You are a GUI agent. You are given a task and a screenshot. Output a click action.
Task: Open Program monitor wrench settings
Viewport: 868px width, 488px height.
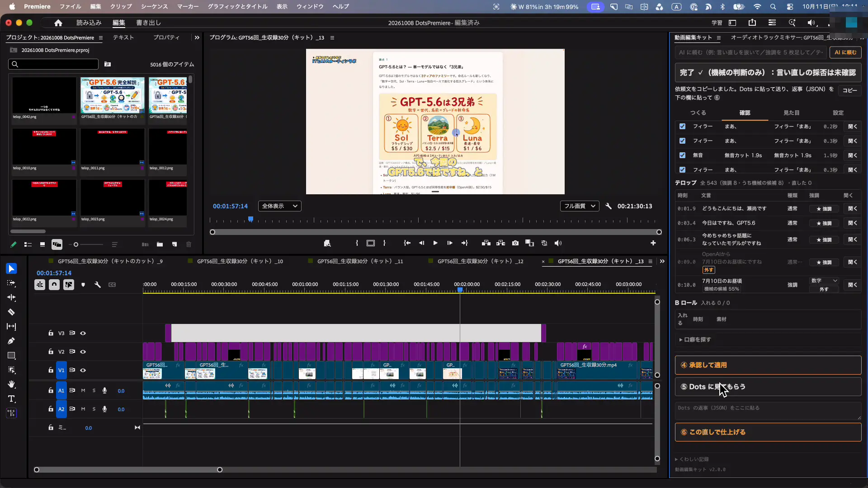(x=609, y=206)
